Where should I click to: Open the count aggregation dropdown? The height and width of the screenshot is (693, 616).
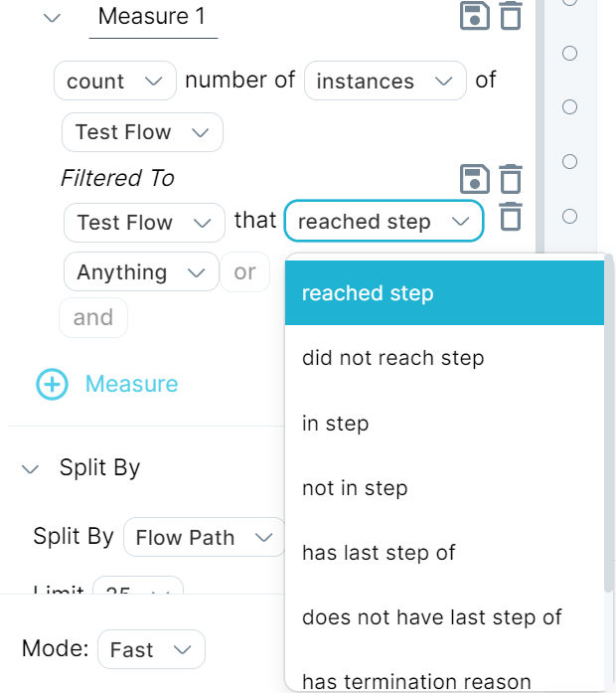coord(115,81)
